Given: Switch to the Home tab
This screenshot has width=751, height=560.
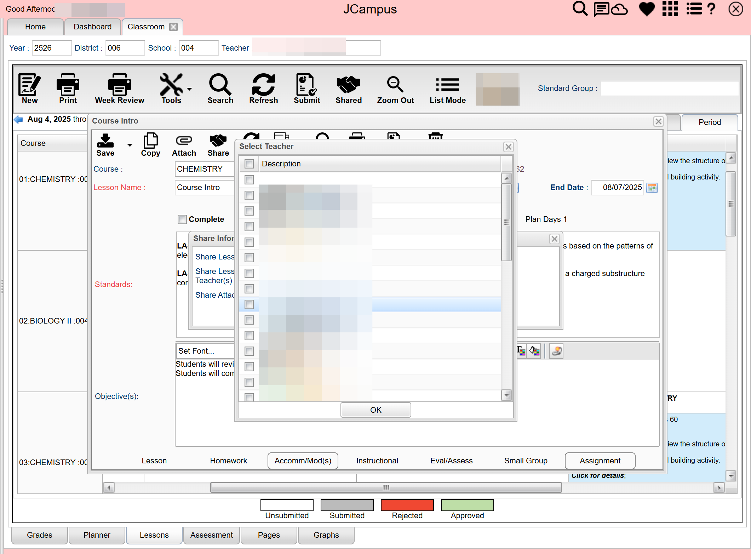Looking at the screenshot, I should [x=35, y=27].
